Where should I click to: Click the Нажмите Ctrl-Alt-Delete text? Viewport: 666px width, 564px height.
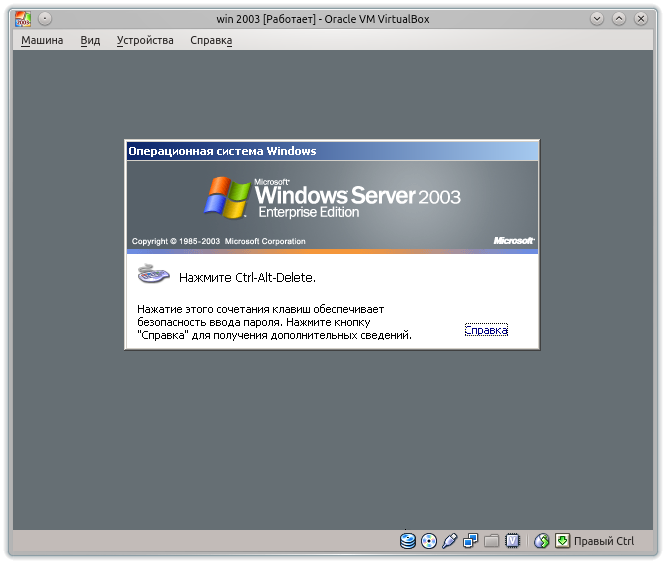click(x=247, y=277)
